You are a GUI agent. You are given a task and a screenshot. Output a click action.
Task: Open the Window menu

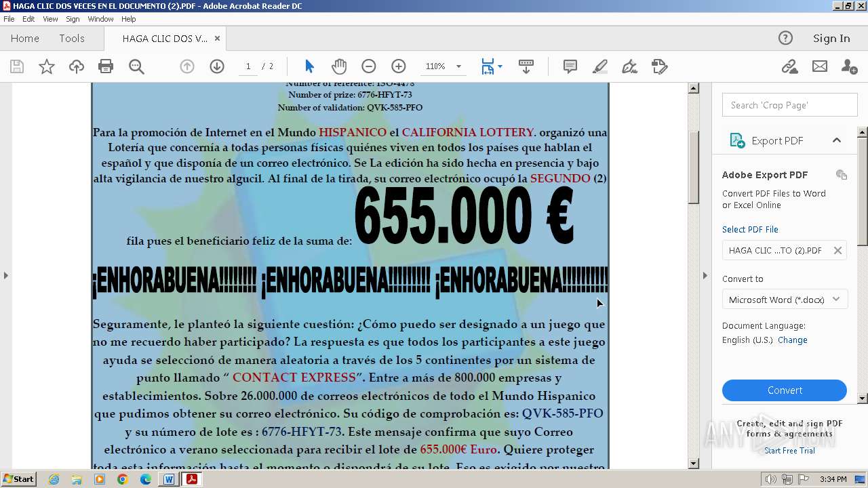click(x=100, y=19)
